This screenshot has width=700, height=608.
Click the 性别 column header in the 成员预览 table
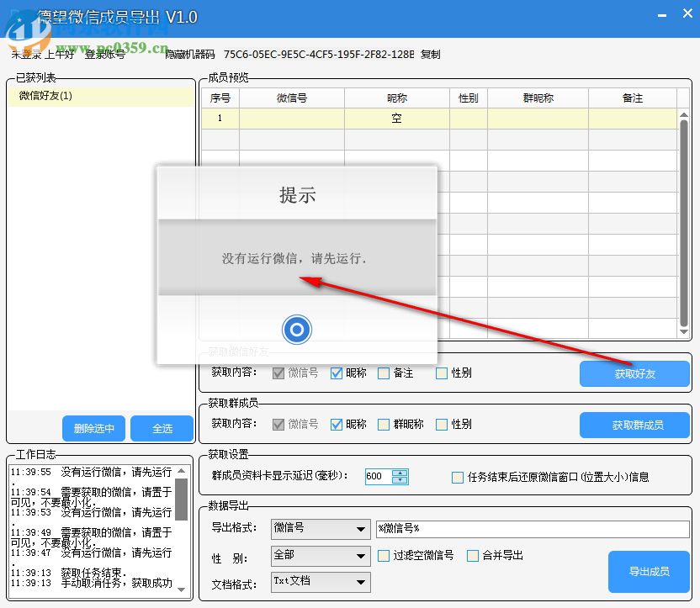pyautogui.click(x=469, y=98)
